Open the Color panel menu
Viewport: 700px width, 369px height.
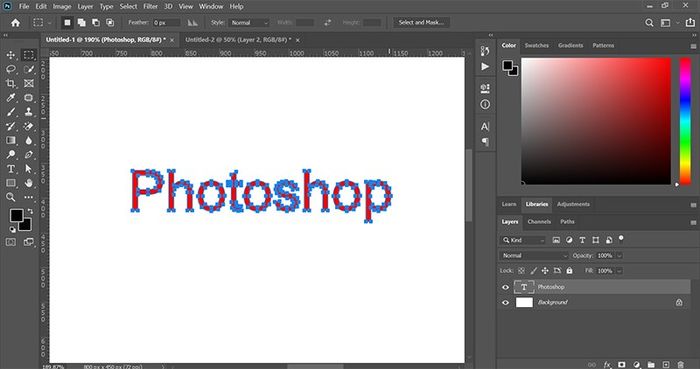pyautogui.click(x=693, y=46)
